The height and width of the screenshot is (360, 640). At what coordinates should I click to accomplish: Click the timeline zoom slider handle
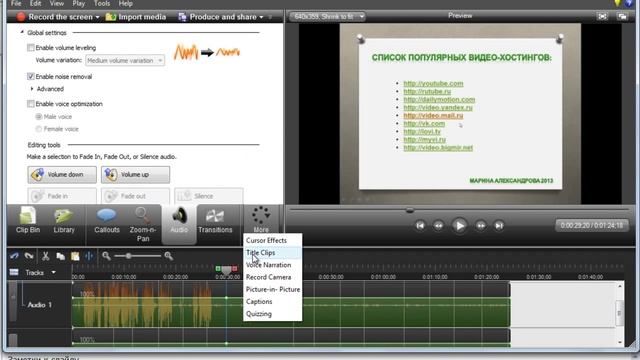click(x=128, y=256)
